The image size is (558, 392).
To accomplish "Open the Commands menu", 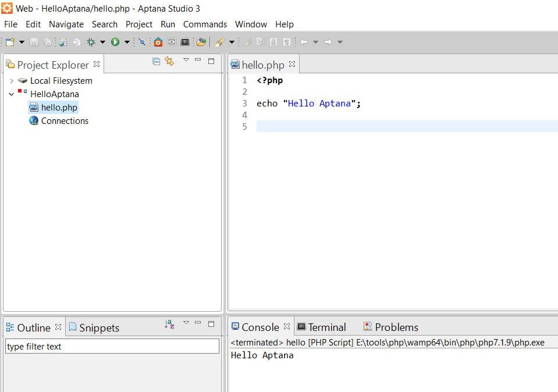I will coord(205,24).
